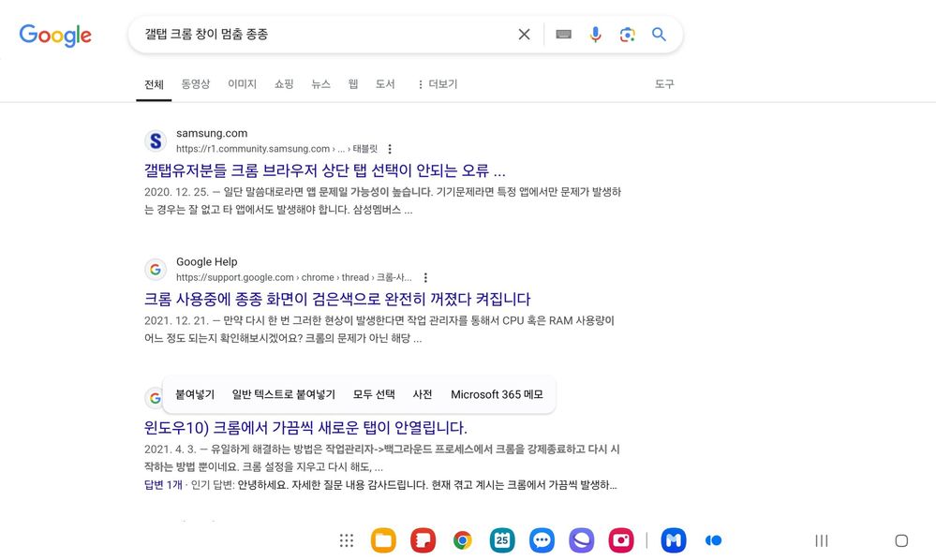Viewport: 936px width, 560px height.
Task: Open the Messages app icon
Action: pos(542,540)
